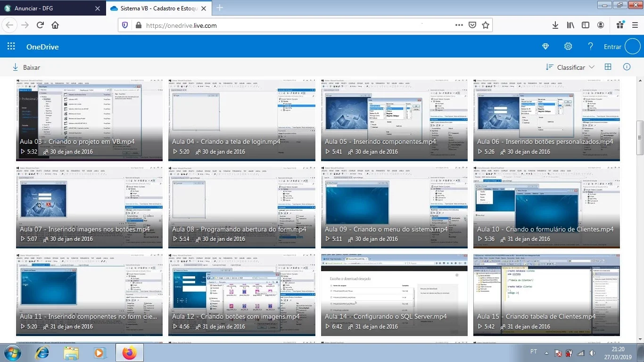
Task: Open video Aula 05 - Inserindo componentes
Action: [394, 120]
